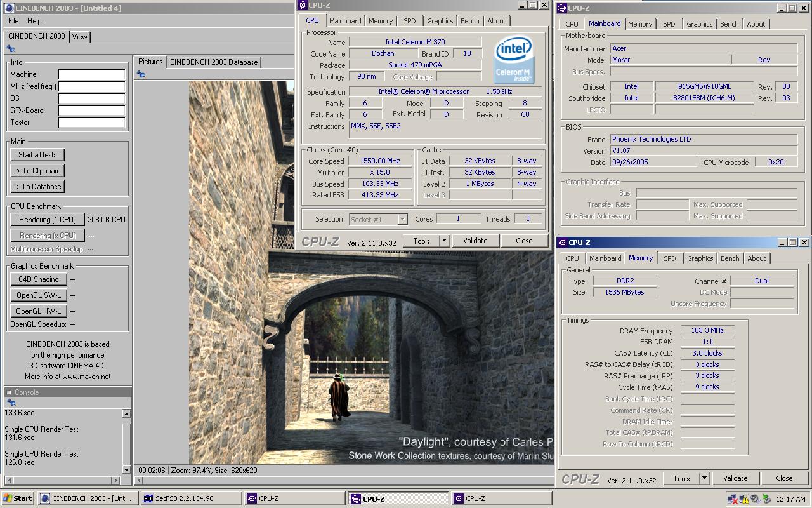Click the Tools button in the CPU-Z Memory window
This screenshot has width=812, height=508.
pos(681,478)
